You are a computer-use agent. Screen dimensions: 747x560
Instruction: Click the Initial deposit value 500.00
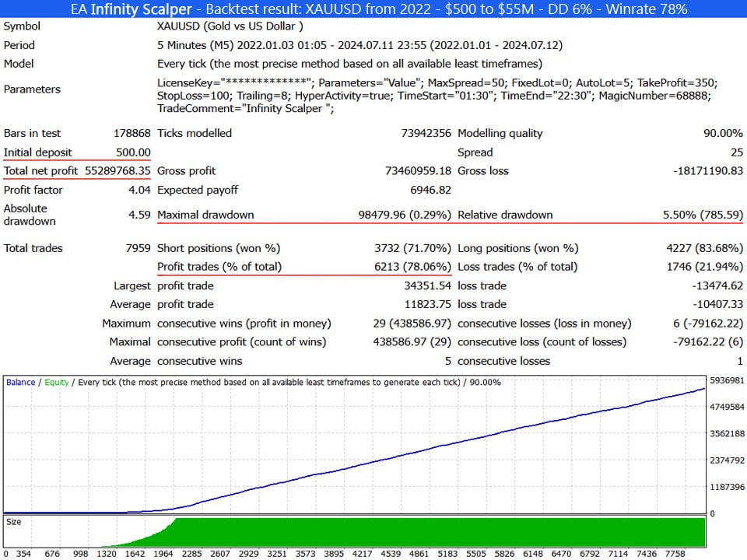[x=133, y=152]
